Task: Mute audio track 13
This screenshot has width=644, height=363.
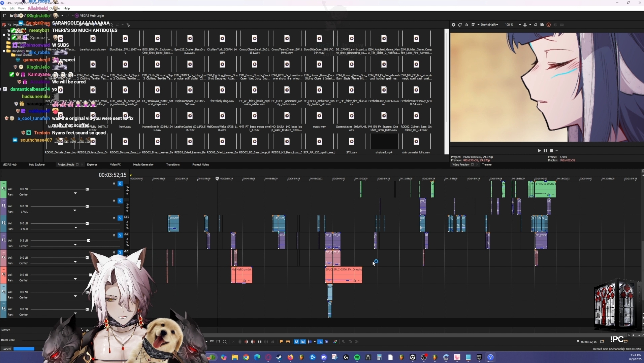Action: tap(114, 235)
